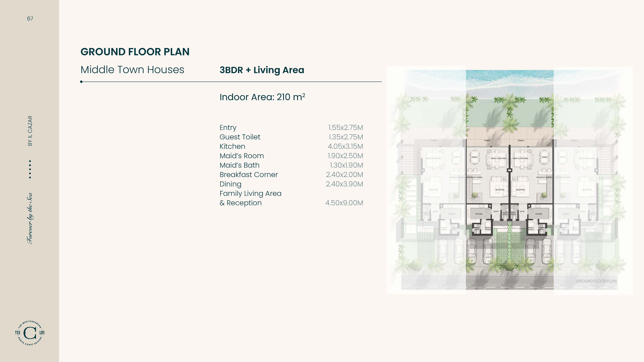Select the 1.30x1.90M dimension value
644x362 pixels.
tap(346, 165)
